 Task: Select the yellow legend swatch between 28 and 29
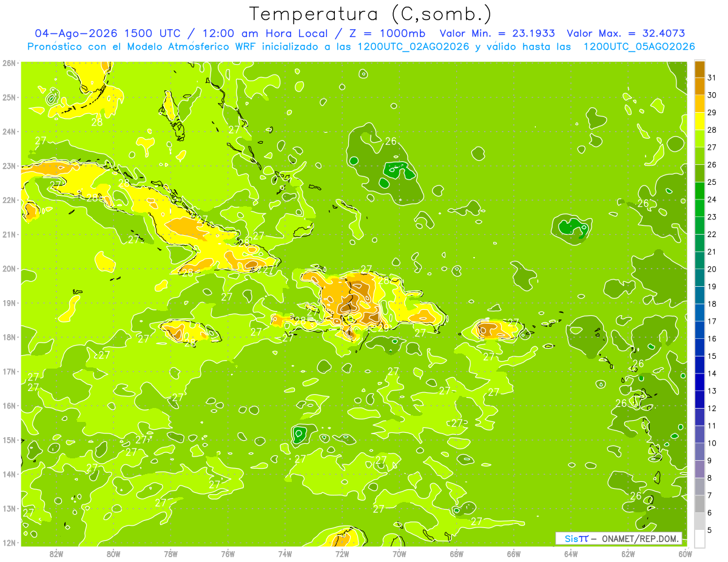coord(699,121)
